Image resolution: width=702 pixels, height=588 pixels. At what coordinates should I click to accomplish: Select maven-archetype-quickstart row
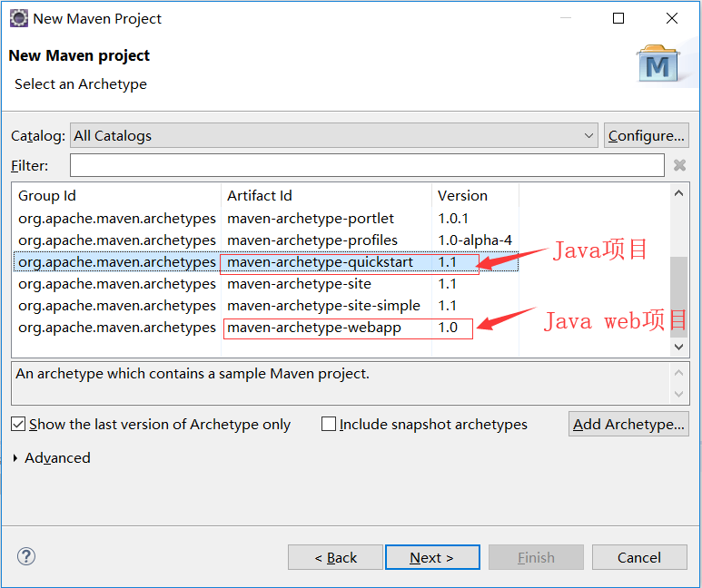click(266, 261)
